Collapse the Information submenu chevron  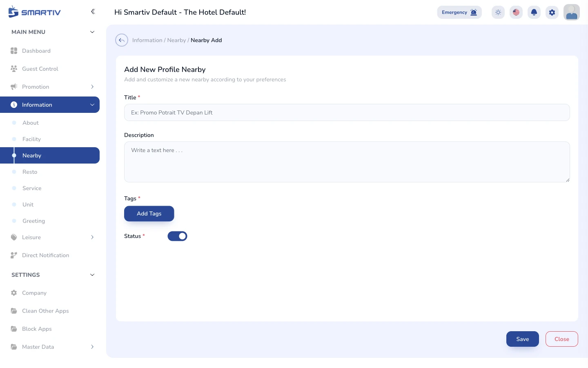pos(92,105)
